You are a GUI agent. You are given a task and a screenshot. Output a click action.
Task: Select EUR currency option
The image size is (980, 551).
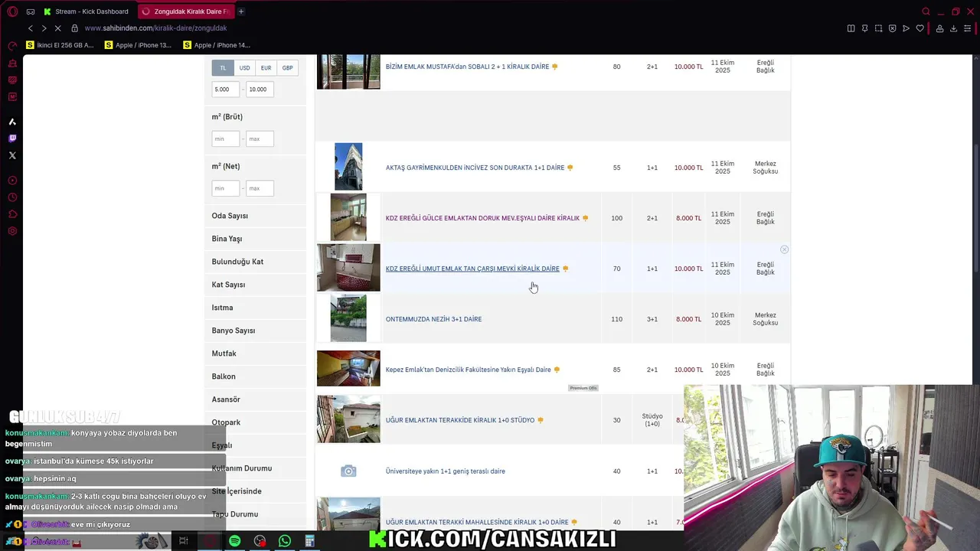pos(266,68)
